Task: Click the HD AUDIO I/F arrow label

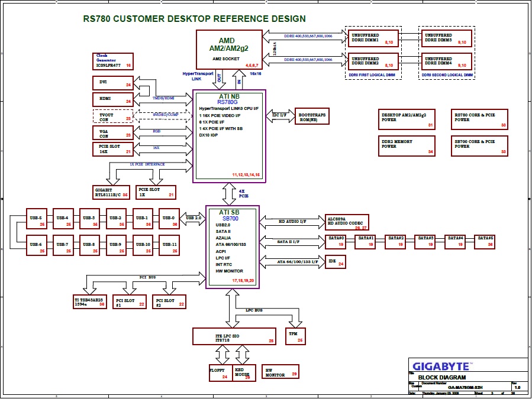Action: click(292, 221)
